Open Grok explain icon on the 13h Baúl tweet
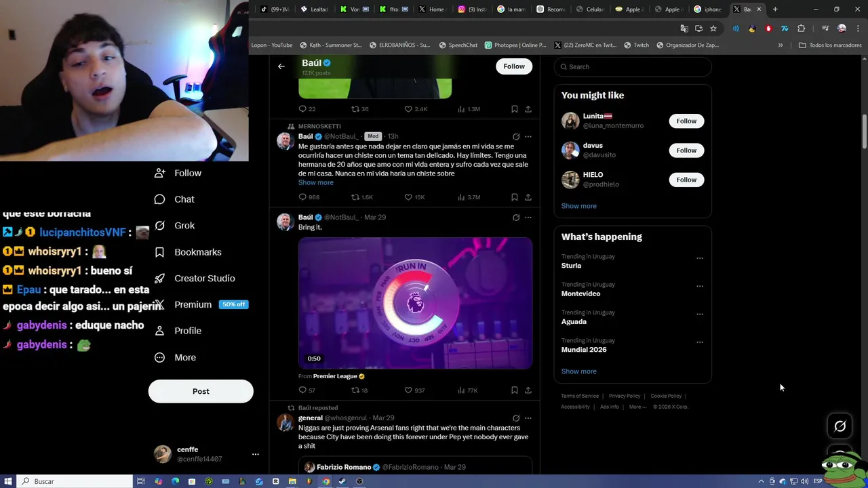The width and height of the screenshot is (868, 488). click(516, 137)
